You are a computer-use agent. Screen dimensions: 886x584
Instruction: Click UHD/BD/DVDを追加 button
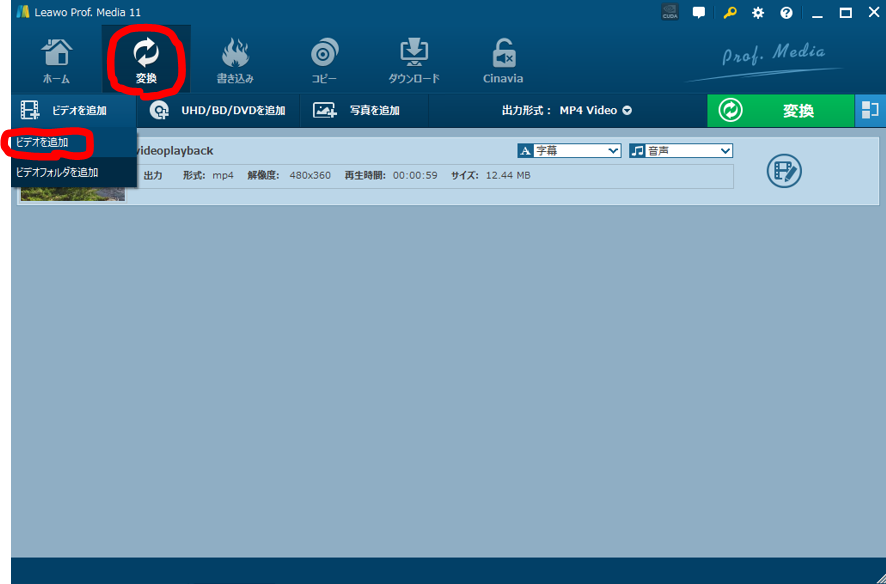(x=218, y=110)
